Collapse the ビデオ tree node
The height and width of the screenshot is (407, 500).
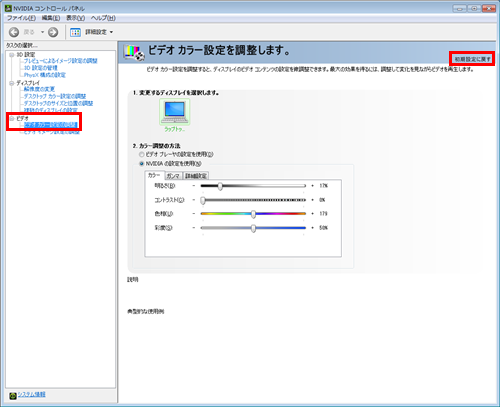click(12, 118)
